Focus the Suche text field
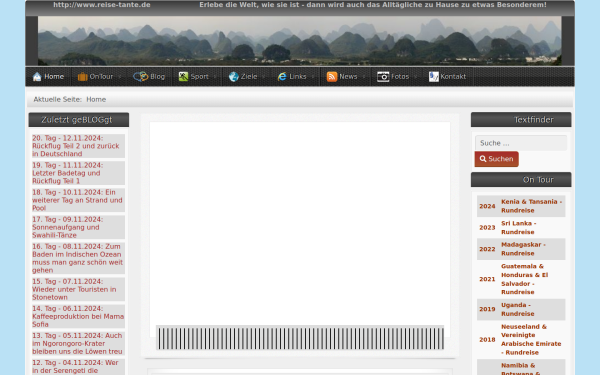The height and width of the screenshot is (375, 600). [x=521, y=143]
